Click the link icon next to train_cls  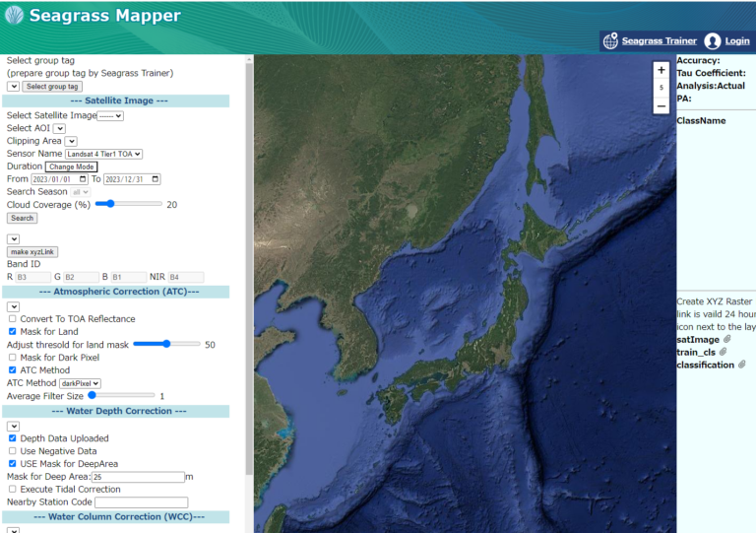coord(723,352)
